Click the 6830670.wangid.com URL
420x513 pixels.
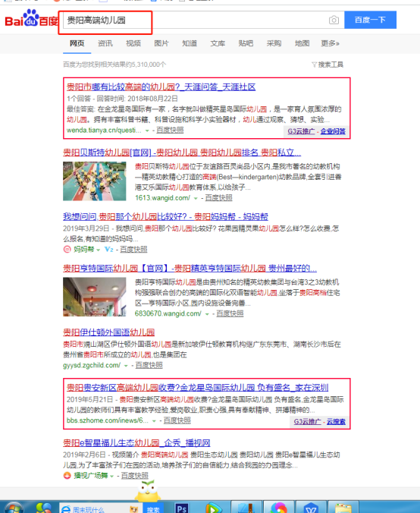point(168,313)
